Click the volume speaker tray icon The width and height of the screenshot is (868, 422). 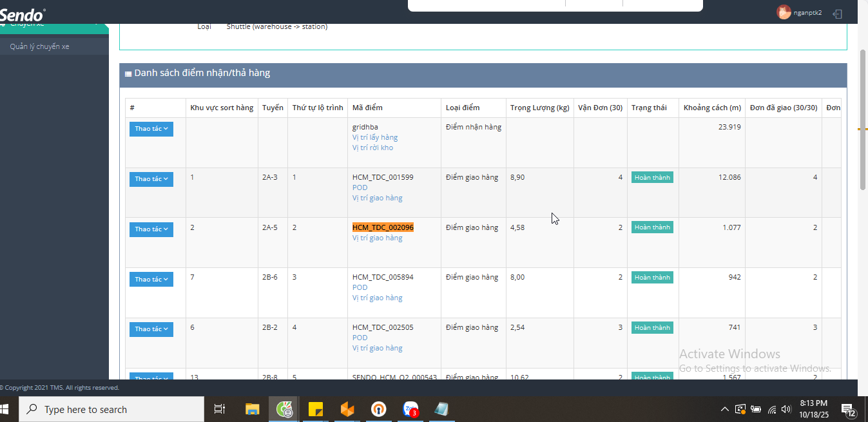click(x=786, y=409)
